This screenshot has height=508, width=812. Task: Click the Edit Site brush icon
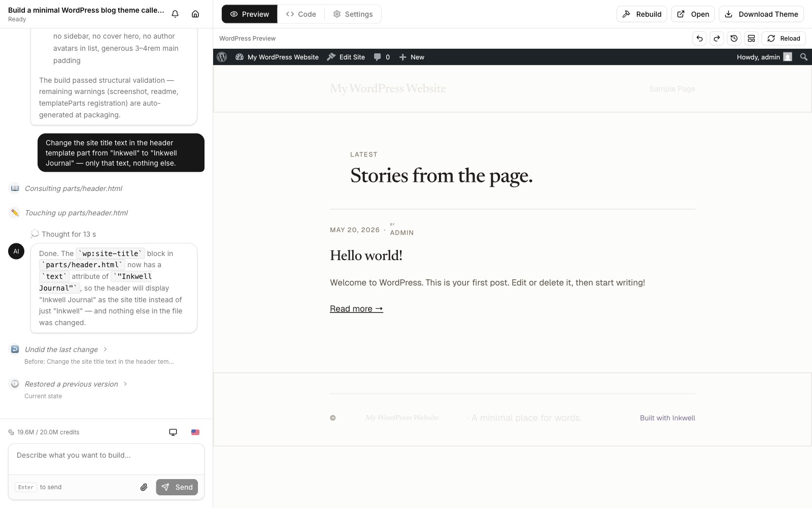tap(331, 57)
